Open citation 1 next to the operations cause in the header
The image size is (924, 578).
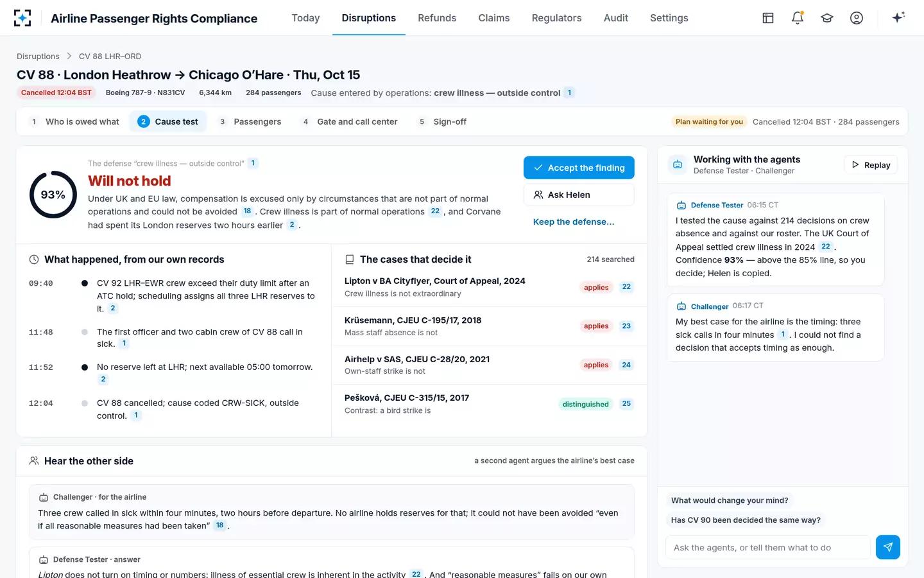[569, 92]
